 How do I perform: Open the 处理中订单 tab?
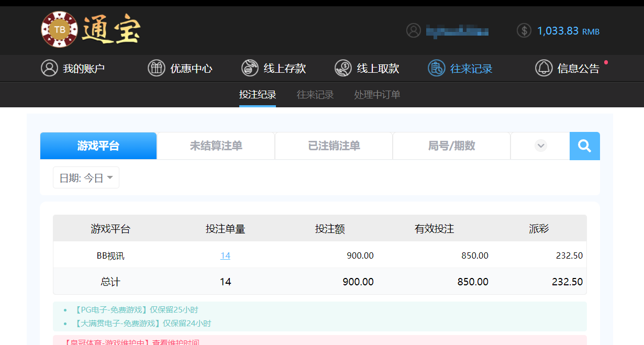(x=377, y=94)
